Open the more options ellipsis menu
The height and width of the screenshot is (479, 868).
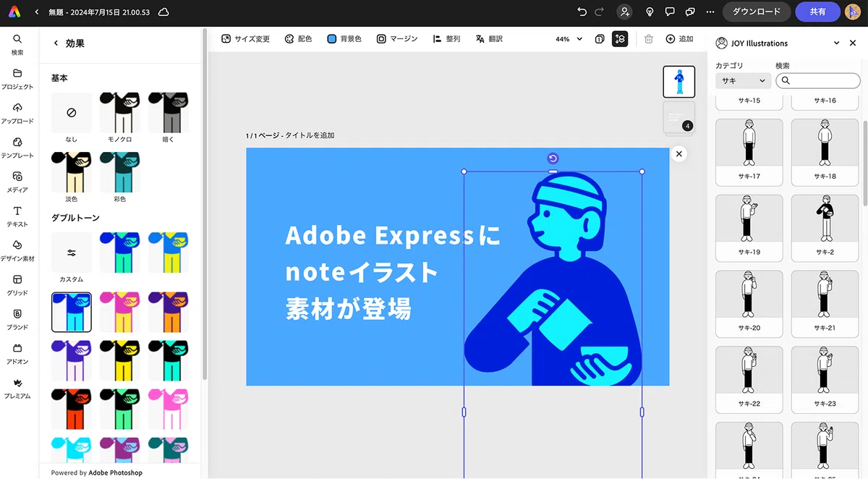point(710,12)
